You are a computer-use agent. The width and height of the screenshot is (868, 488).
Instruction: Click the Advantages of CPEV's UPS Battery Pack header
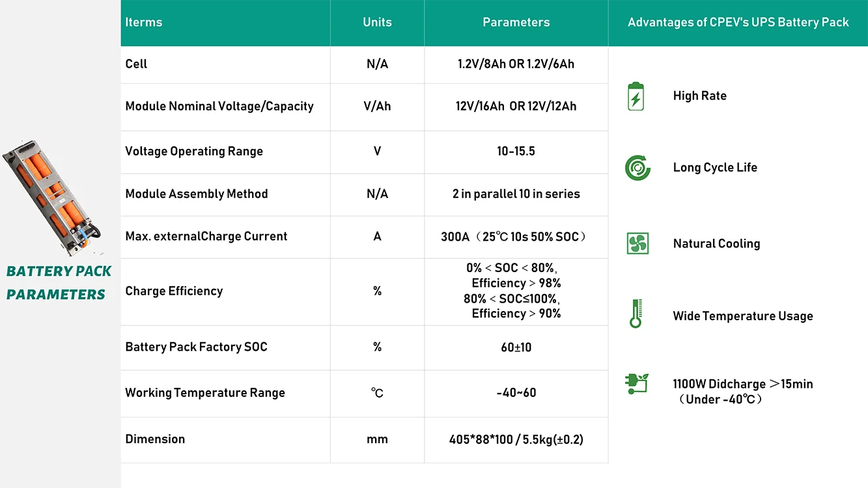(738, 22)
